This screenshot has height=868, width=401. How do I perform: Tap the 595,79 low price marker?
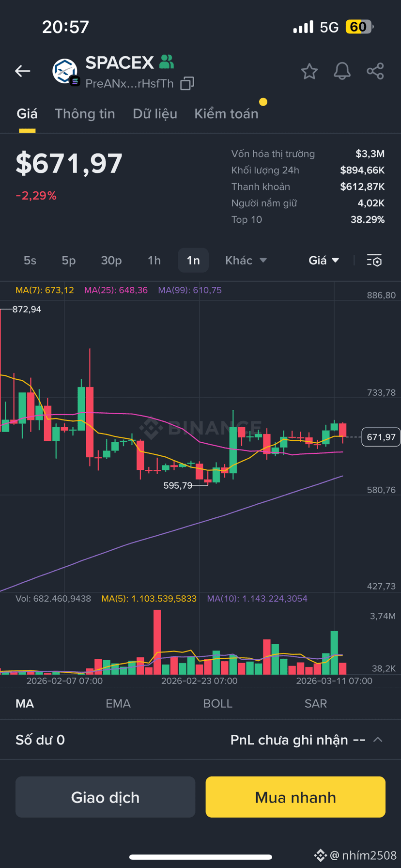178,485
